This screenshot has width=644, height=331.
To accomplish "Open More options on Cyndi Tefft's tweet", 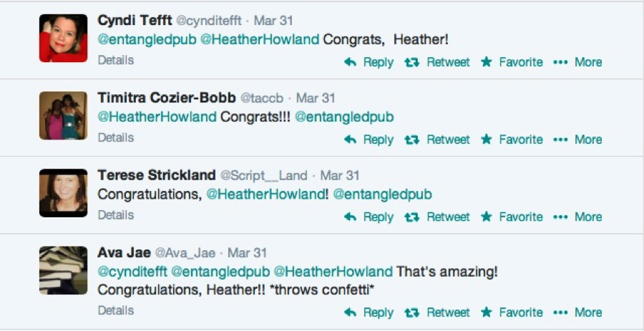I will tap(578, 62).
